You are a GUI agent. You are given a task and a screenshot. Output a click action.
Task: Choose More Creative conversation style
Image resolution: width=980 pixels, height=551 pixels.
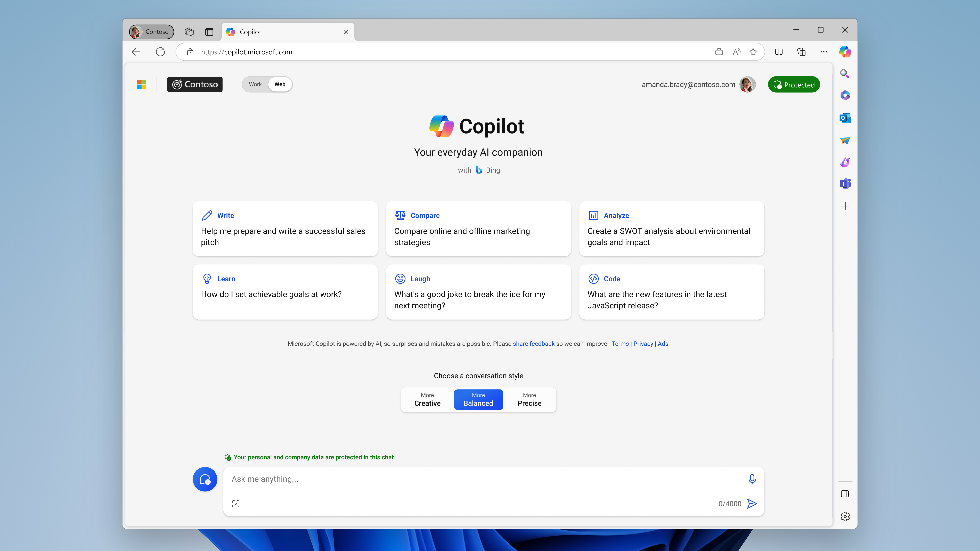click(427, 399)
